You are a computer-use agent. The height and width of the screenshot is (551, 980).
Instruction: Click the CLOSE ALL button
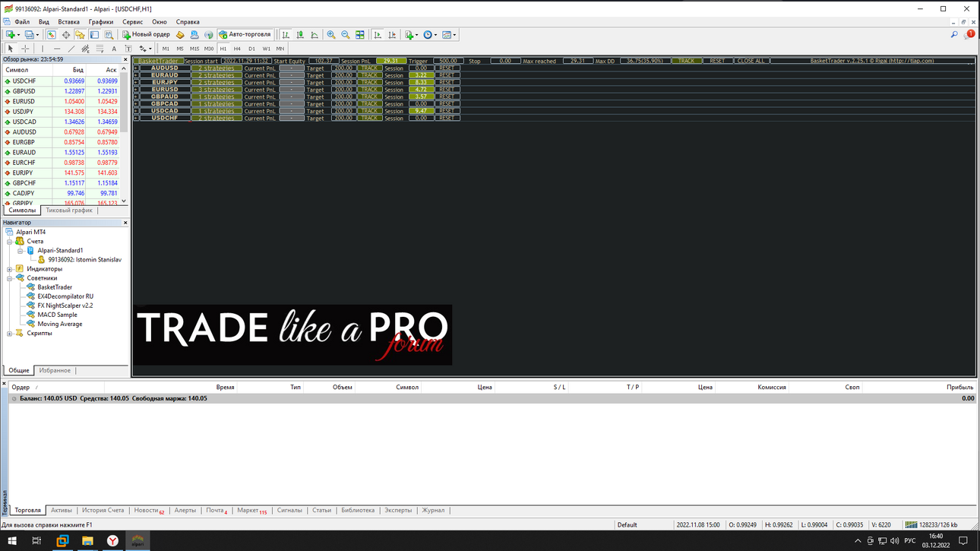coord(751,61)
